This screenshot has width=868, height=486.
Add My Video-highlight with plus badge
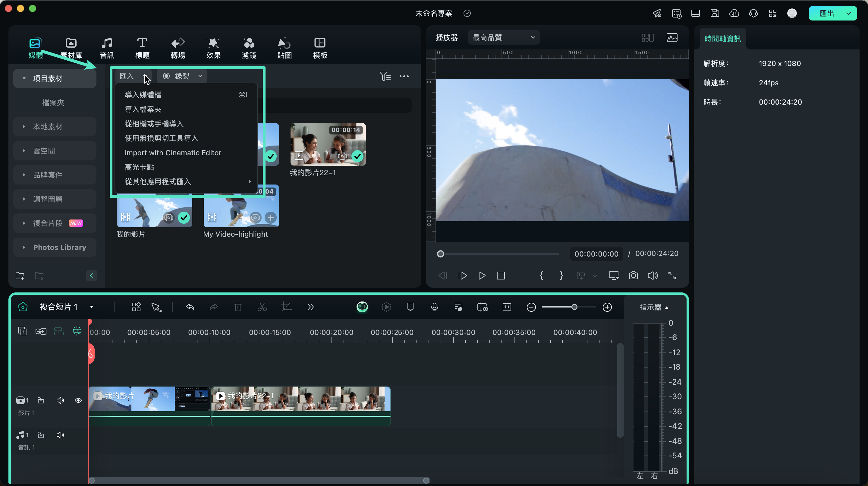tap(271, 217)
